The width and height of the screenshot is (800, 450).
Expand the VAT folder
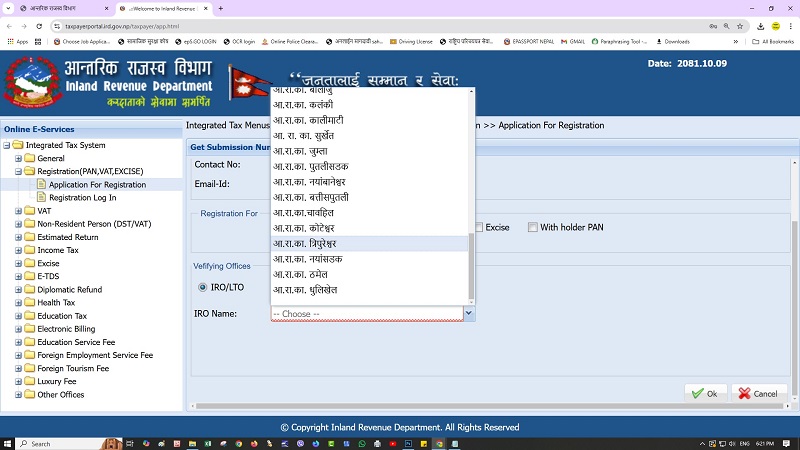tap(18, 211)
